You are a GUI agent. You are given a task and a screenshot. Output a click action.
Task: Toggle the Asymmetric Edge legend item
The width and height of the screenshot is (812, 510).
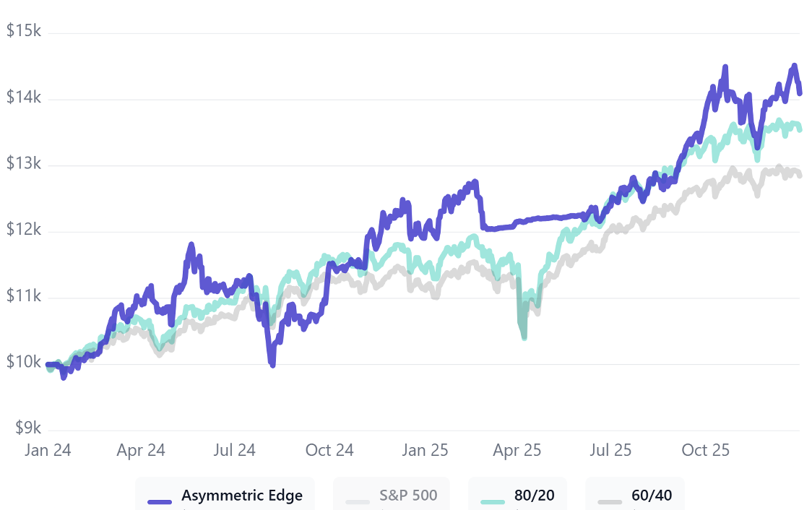click(x=241, y=496)
